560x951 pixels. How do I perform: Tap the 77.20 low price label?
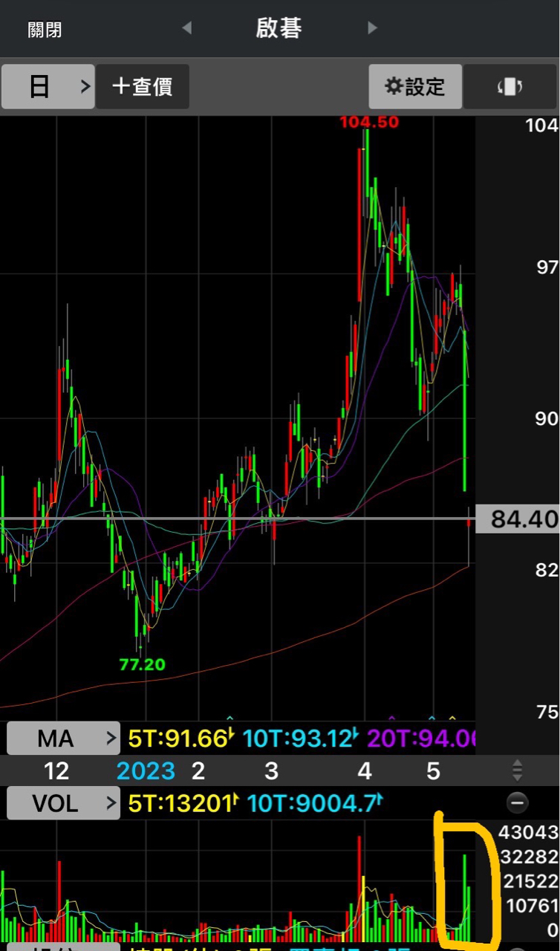pyautogui.click(x=142, y=664)
